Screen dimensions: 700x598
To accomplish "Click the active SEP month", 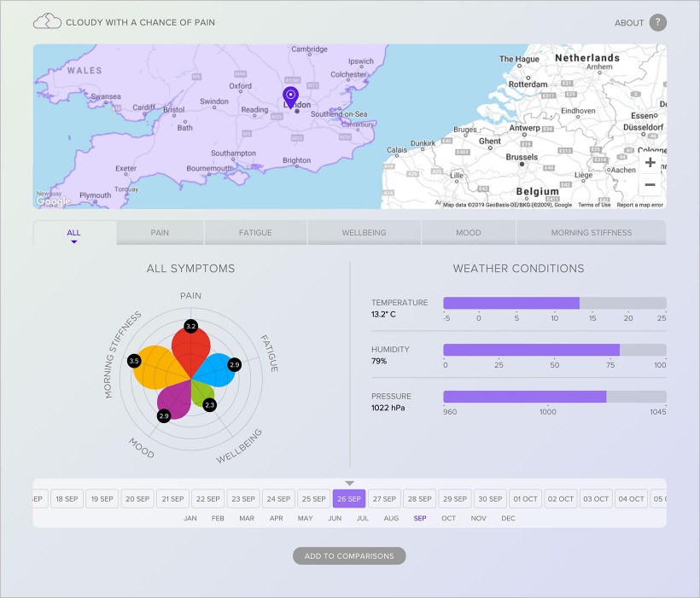I will (x=420, y=519).
